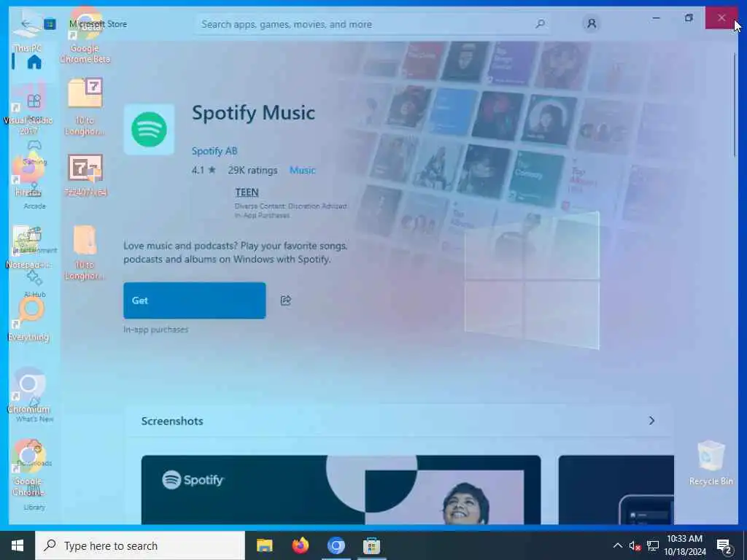
Task: Expand Screenshots with the chevron arrow
Action: (x=651, y=421)
